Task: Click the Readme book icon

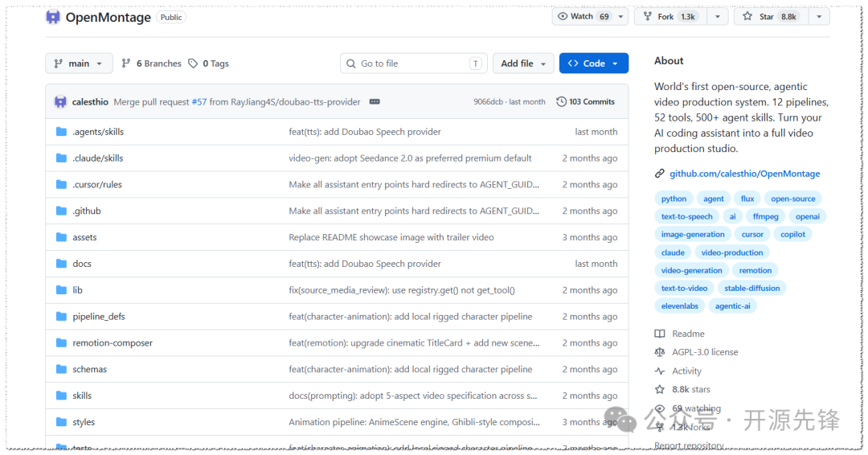Action: (660, 334)
